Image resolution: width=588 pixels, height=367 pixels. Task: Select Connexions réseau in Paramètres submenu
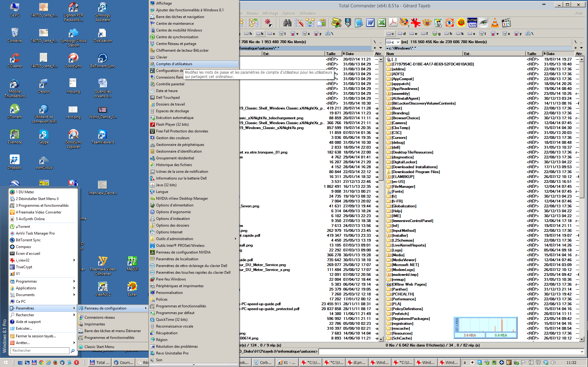point(113,317)
